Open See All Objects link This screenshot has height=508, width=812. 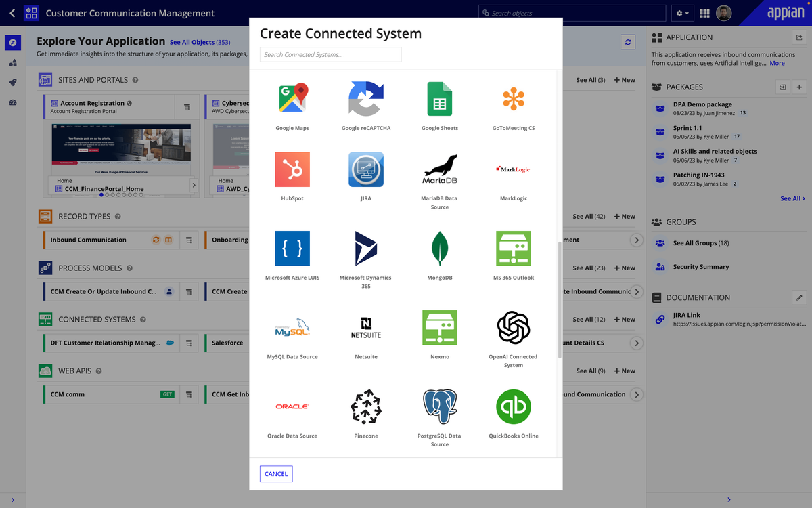200,42
